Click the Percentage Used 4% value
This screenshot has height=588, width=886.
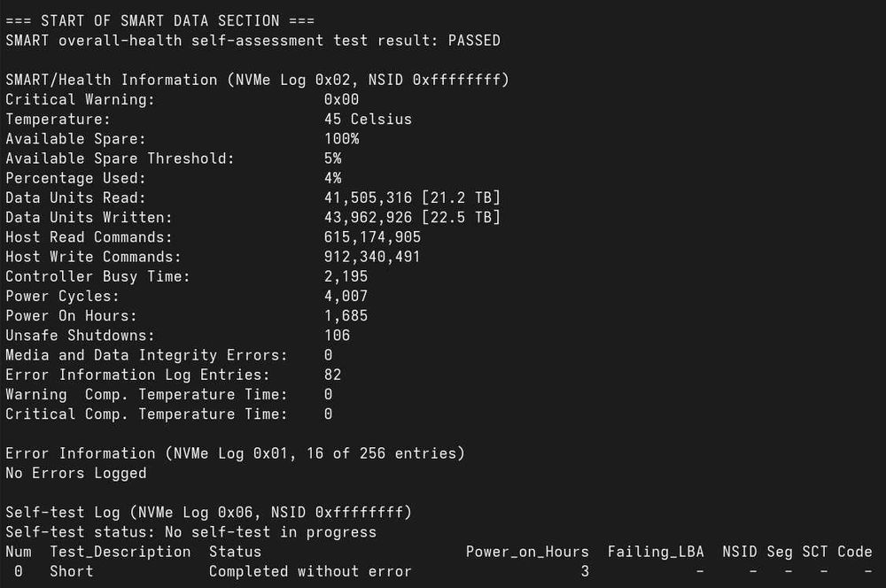pos(332,178)
